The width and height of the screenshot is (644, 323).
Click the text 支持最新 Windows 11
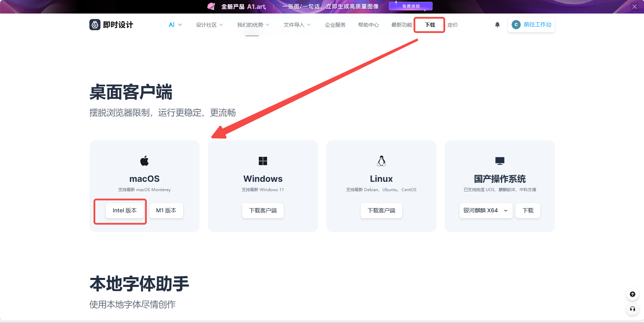(x=263, y=190)
